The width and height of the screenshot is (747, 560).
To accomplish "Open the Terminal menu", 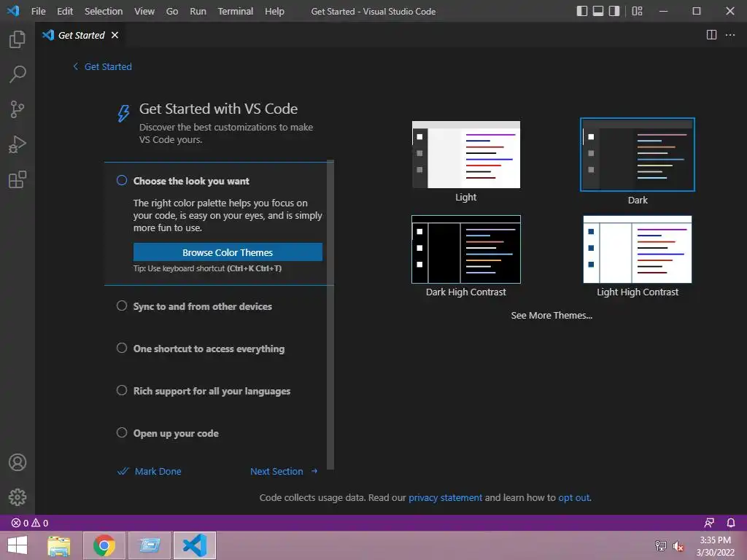I will (x=236, y=11).
